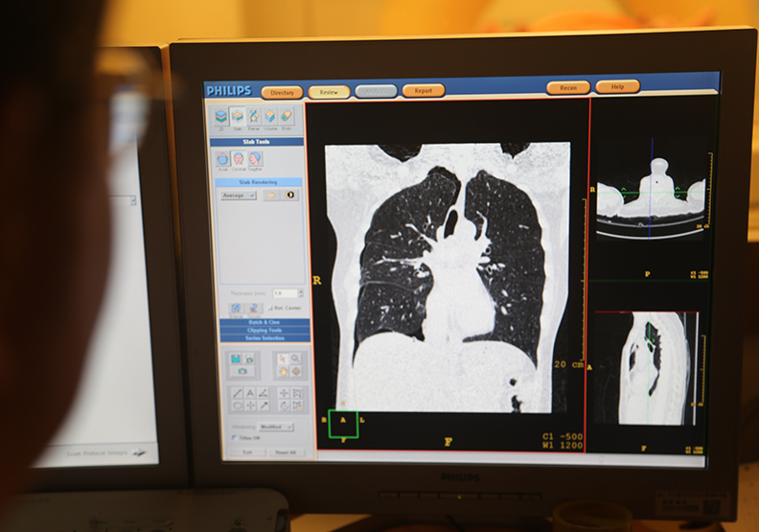Expand the Batch & Cine section

[264, 322]
